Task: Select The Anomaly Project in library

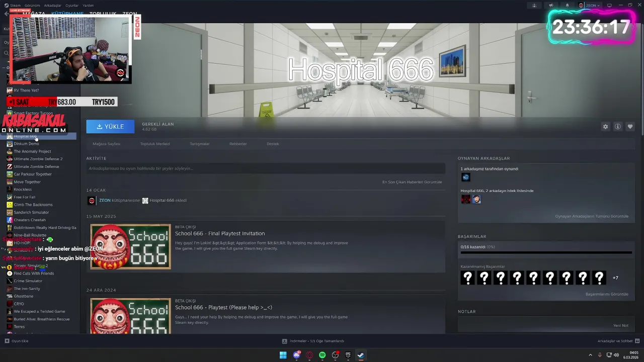Action: (32, 151)
